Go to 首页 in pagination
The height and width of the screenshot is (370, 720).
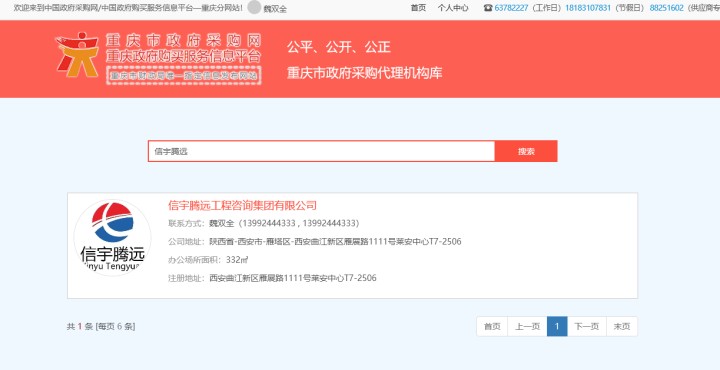click(492, 326)
